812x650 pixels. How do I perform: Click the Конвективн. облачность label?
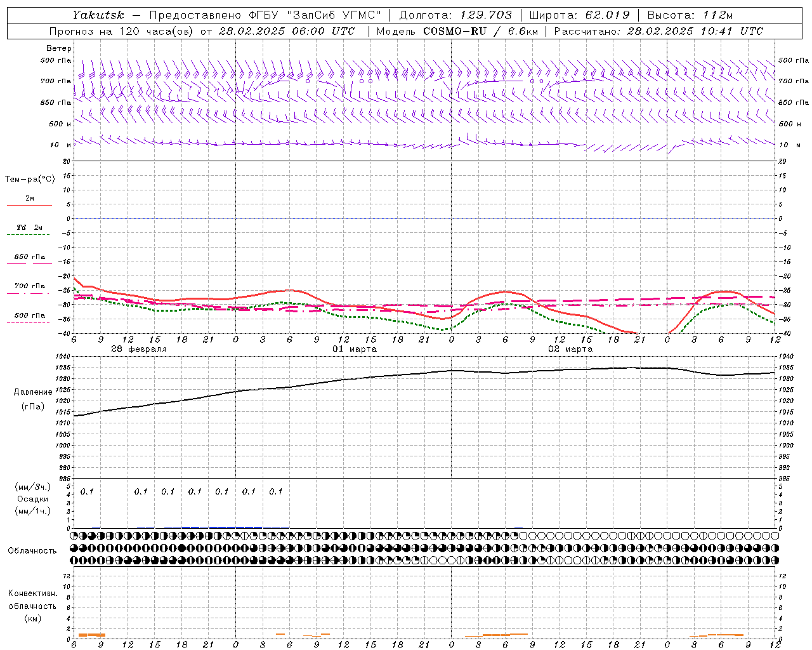(x=32, y=600)
